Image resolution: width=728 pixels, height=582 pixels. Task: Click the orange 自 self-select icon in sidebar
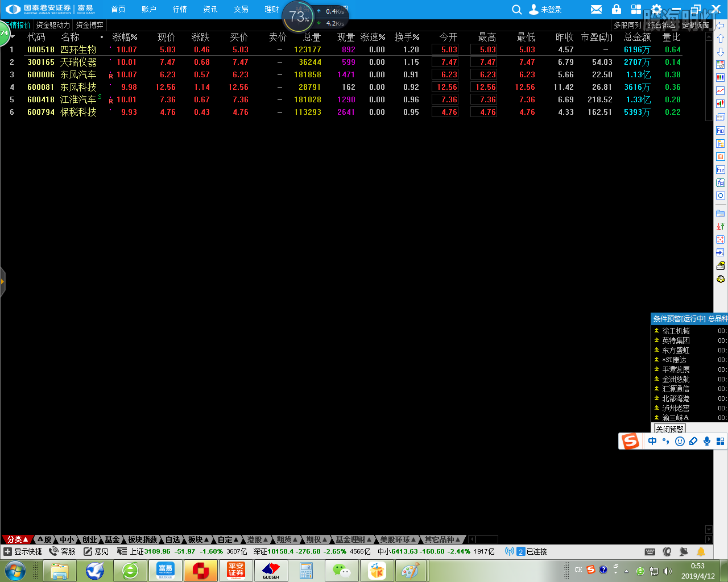pos(721,157)
